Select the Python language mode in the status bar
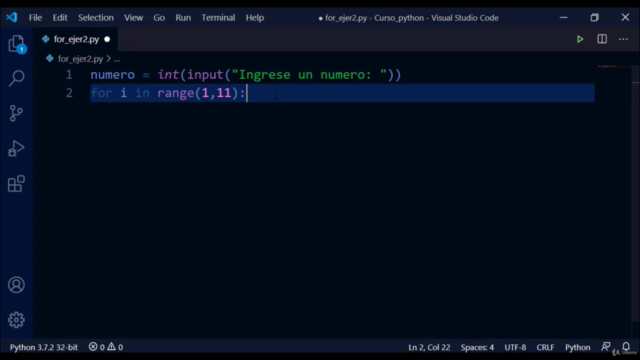The image size is (640, 360). 578,347
